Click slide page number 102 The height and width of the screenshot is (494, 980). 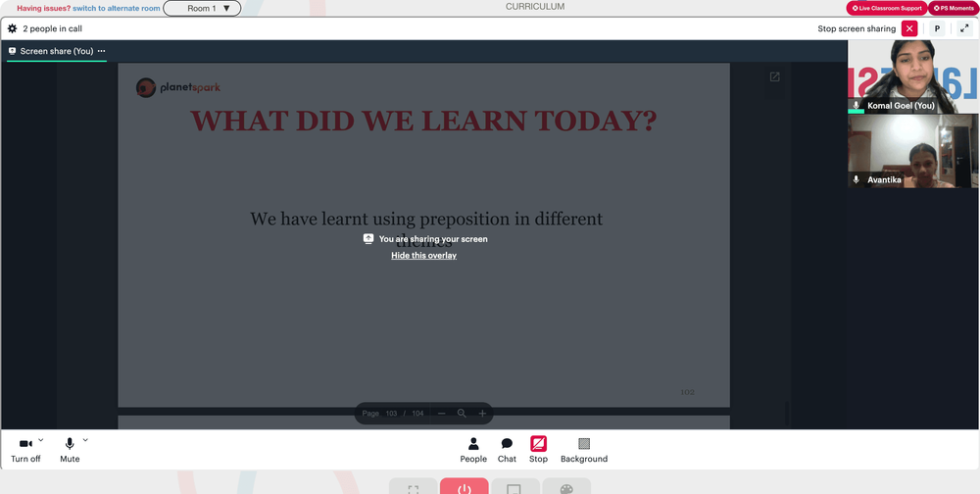[688, 392]
